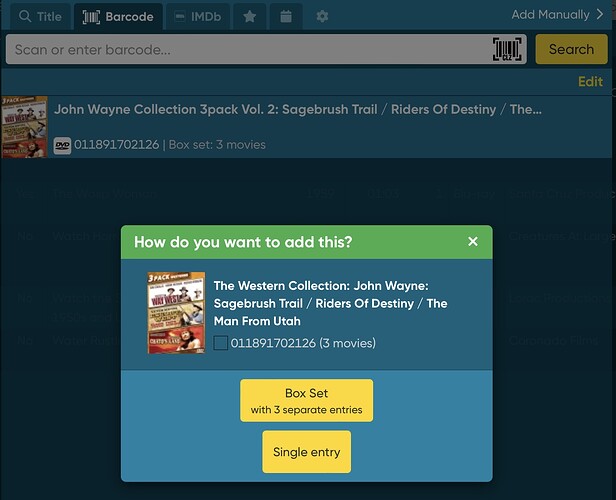
Task: Add as Box Set with 3 separate entries
Action: tap(306, 400)
